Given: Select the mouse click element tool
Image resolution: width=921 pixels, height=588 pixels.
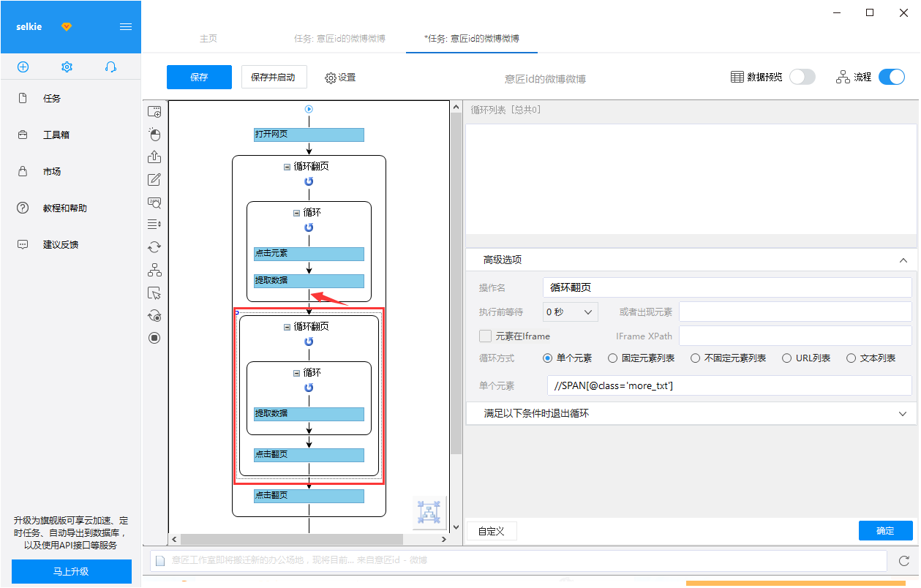Looking at the screenshot, I should (x=154, y=135).
